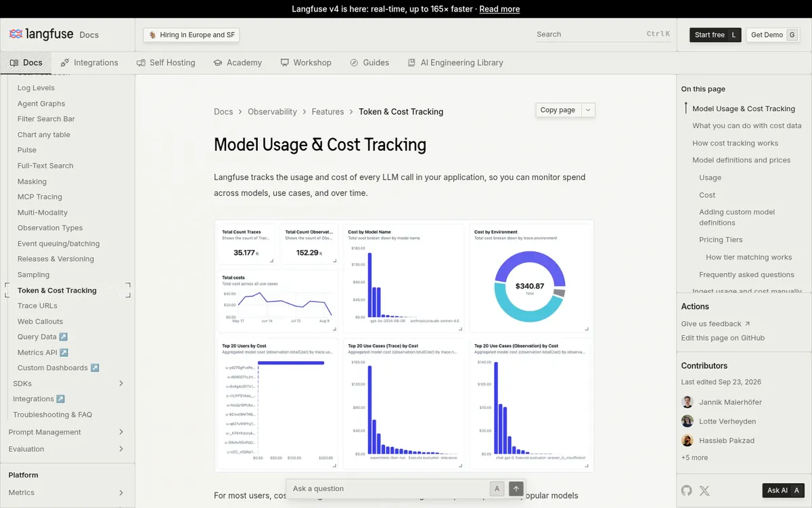This screenshot has width=812, height=508.
Task: Open the X social icon link
Action: (704, 490)
